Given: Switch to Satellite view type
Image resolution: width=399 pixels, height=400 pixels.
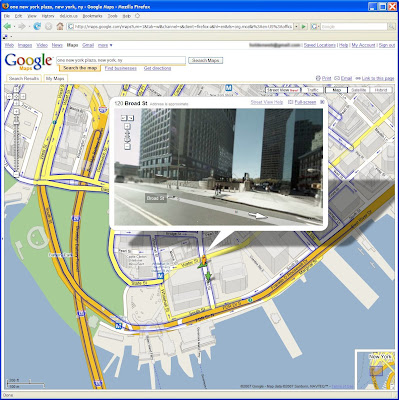Looking at the screenshot, I should (x=359, y=90).
